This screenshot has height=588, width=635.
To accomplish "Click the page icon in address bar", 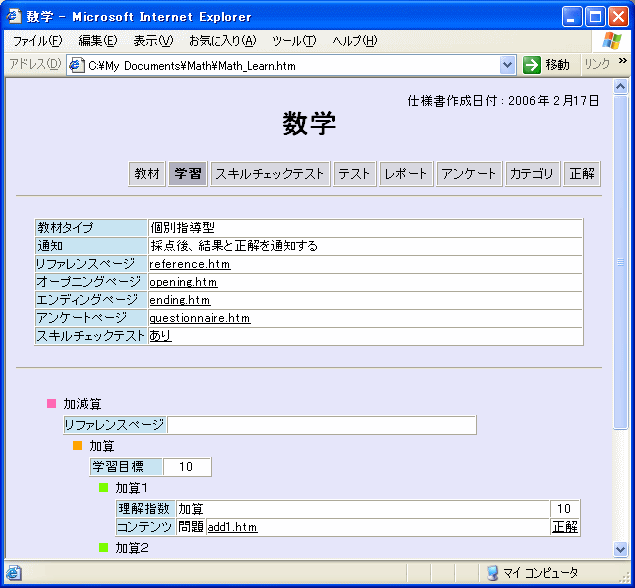I will click(76, 65).
